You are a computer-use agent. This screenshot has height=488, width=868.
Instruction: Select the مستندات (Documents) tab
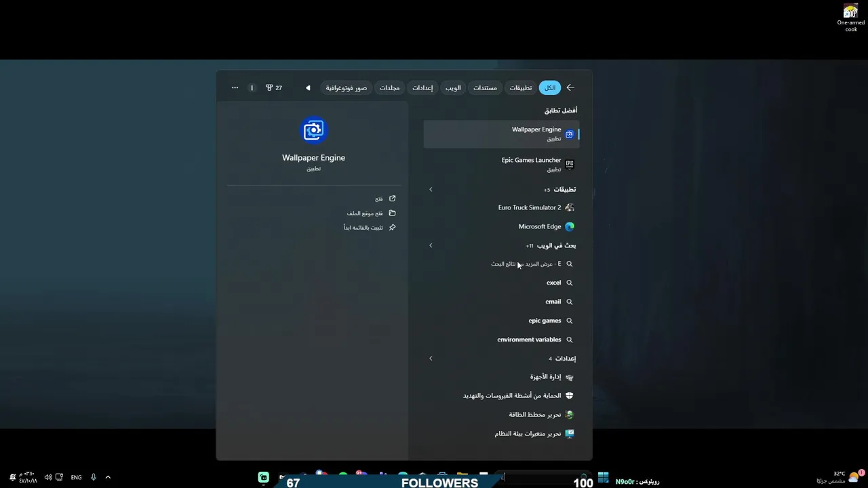click(485, 87)
